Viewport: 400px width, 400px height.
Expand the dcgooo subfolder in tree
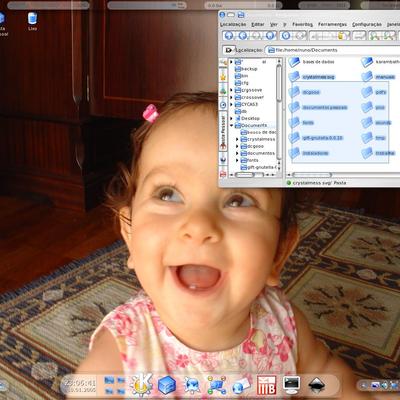tap(237, 146)
